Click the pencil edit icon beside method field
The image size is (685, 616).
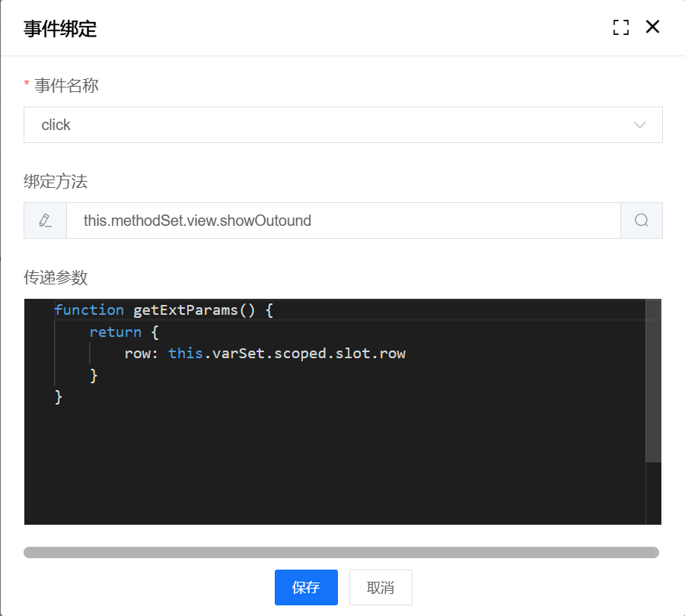[x=45, y=221]
